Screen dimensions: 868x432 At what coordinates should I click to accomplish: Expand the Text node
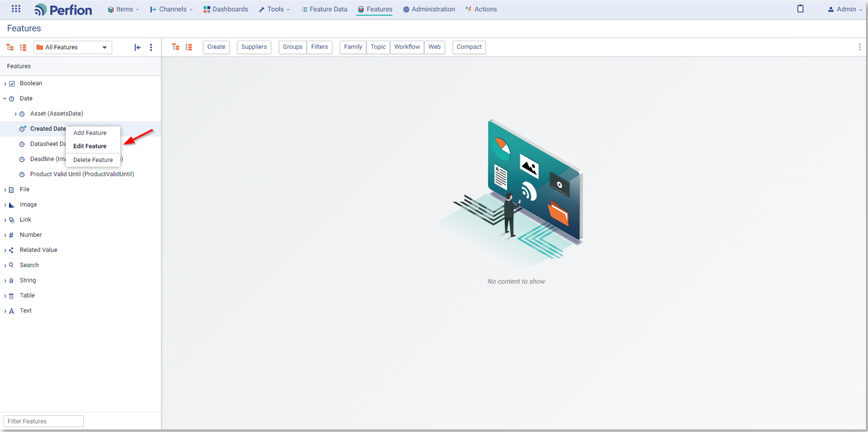tap(5, 311)
